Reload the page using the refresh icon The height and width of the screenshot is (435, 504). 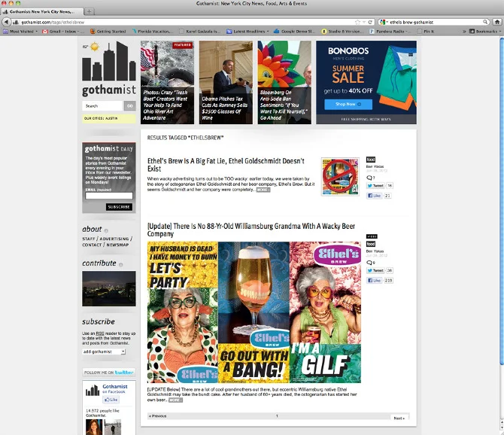(370, 22)
